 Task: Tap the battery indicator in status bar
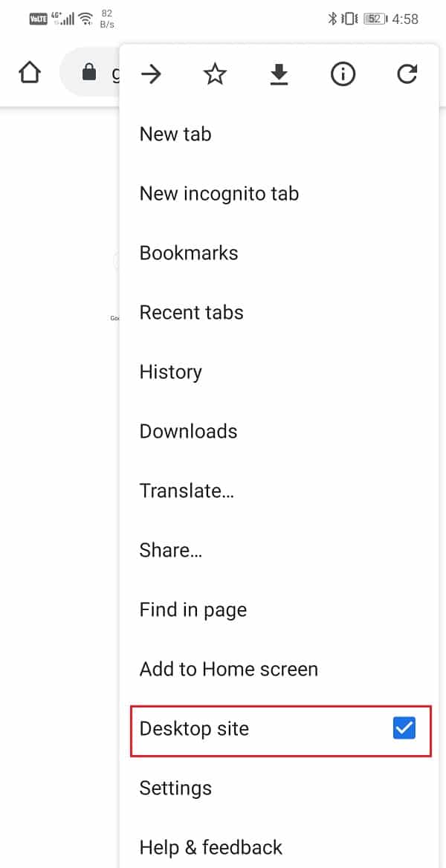(375, 19)
